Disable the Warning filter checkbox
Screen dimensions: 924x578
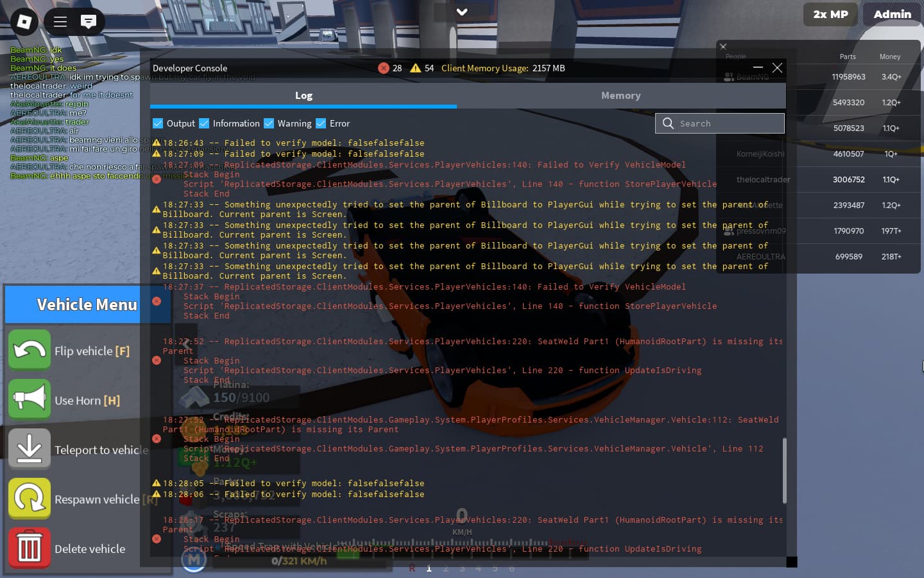(x=269, y=123)
